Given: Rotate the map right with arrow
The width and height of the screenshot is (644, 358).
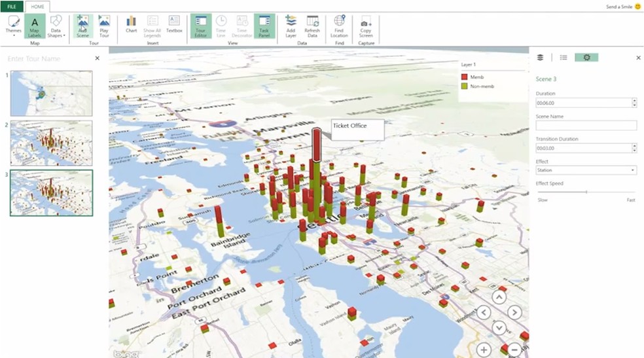Looking at the screenshot, I should [x=514, y=312].
